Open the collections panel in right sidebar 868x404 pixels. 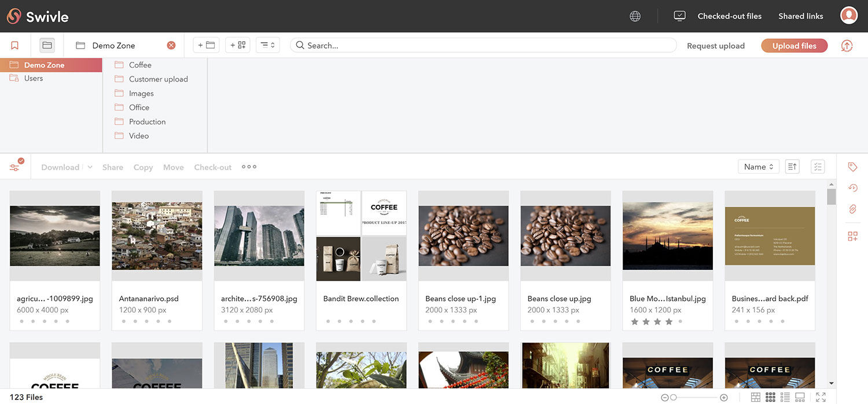(x=852, y=236)
